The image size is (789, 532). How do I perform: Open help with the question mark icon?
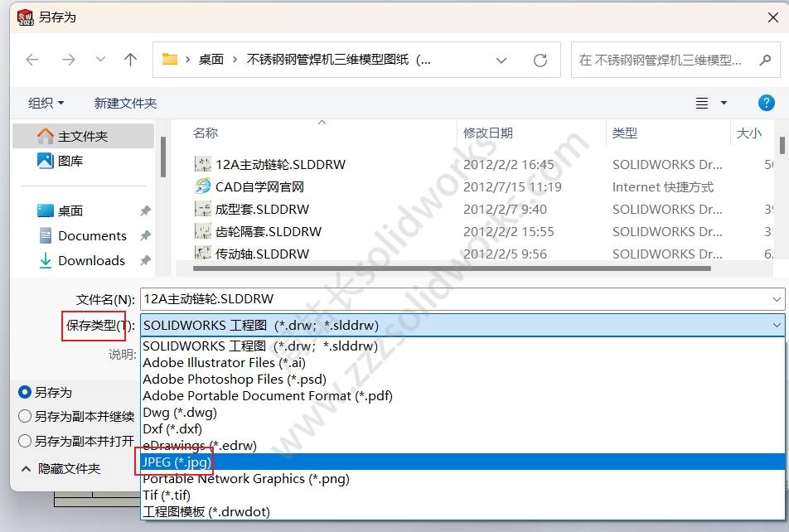coord(766,104)
